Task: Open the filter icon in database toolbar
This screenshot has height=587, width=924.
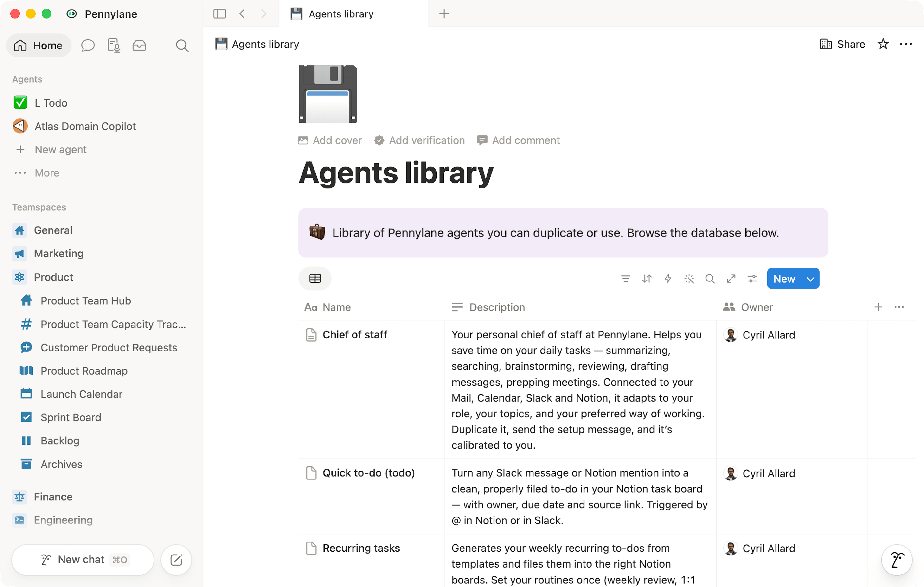Action: (x=625, y=279)
